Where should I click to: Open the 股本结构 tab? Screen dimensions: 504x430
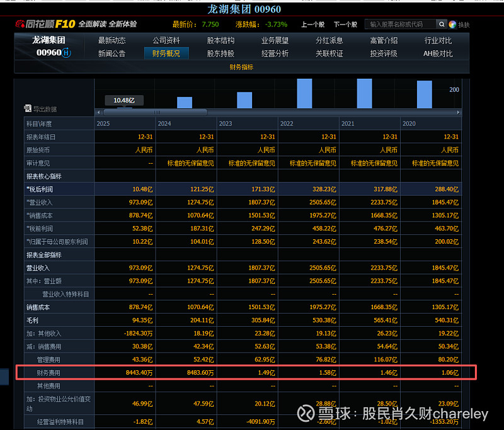coord(220,40)
